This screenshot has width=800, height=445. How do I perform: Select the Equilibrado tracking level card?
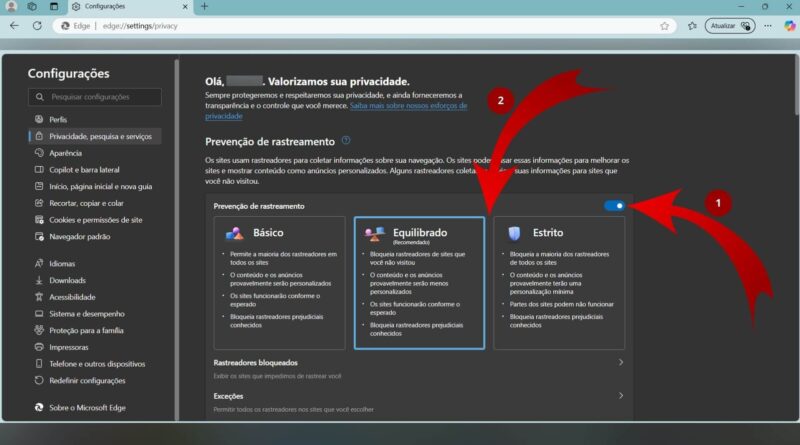pos(419,283)
